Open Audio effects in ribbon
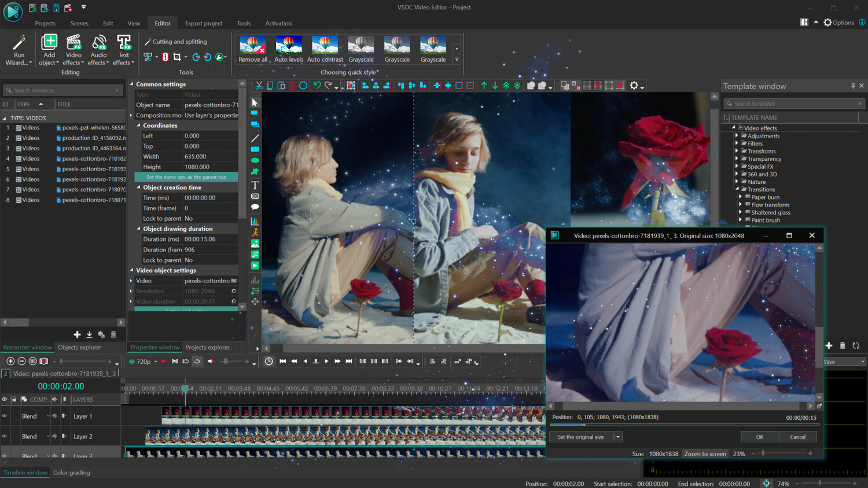This screenshot has height=488, width=868. [x=98, y=50]
